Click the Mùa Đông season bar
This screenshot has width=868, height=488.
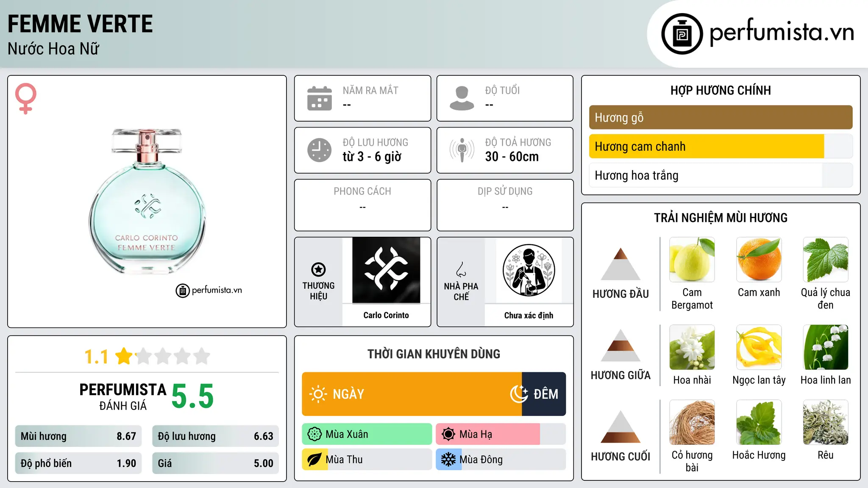click(x=501, y=460)
